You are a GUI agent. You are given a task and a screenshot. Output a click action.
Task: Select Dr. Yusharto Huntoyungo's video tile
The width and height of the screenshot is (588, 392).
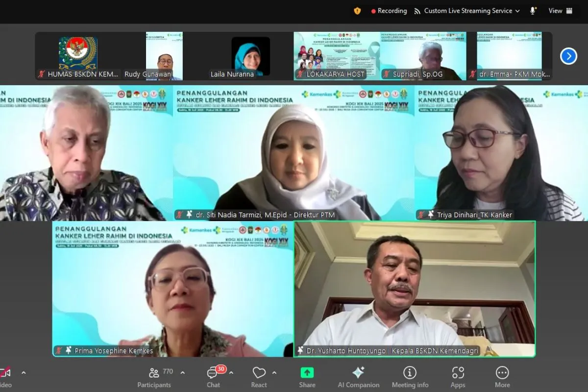point(415,289)
